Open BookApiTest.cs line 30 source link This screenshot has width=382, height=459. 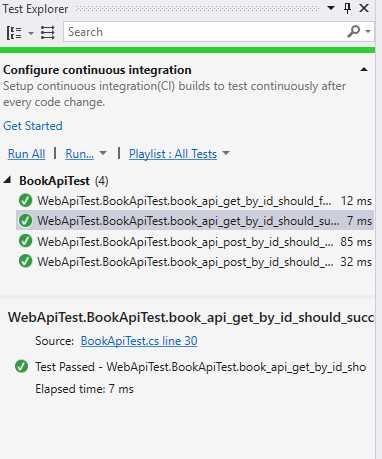139,341
